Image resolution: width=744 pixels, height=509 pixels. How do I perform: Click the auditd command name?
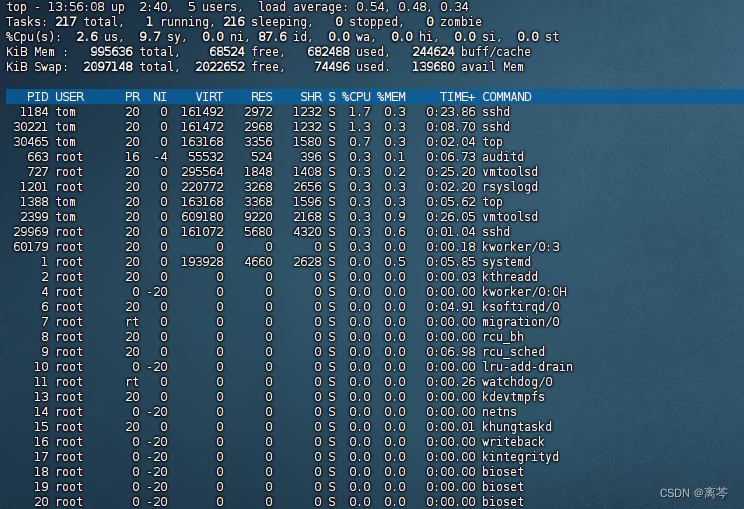pos(503,157)
